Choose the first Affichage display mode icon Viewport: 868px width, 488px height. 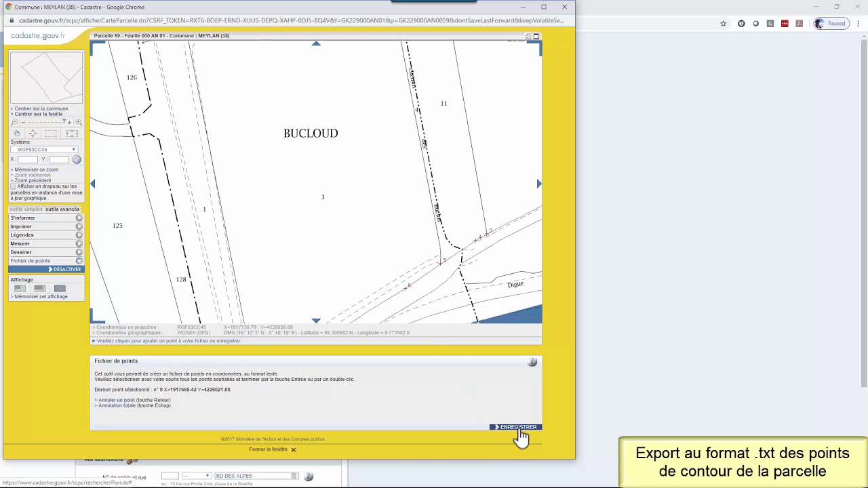click(x=20, y=289)
